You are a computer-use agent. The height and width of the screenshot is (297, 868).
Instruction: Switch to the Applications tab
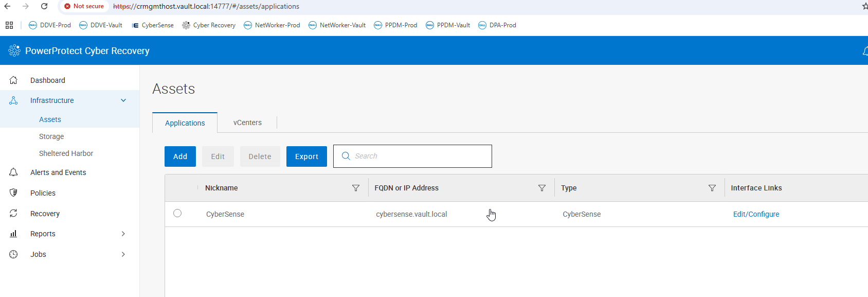pyautogui.click(x=185, y=123)
